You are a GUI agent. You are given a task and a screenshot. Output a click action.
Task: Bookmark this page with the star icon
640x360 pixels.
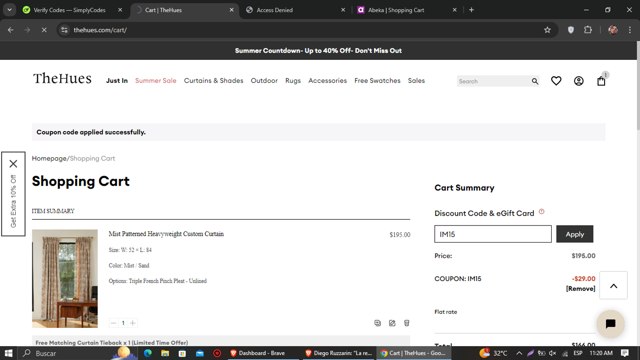[547, 30]
